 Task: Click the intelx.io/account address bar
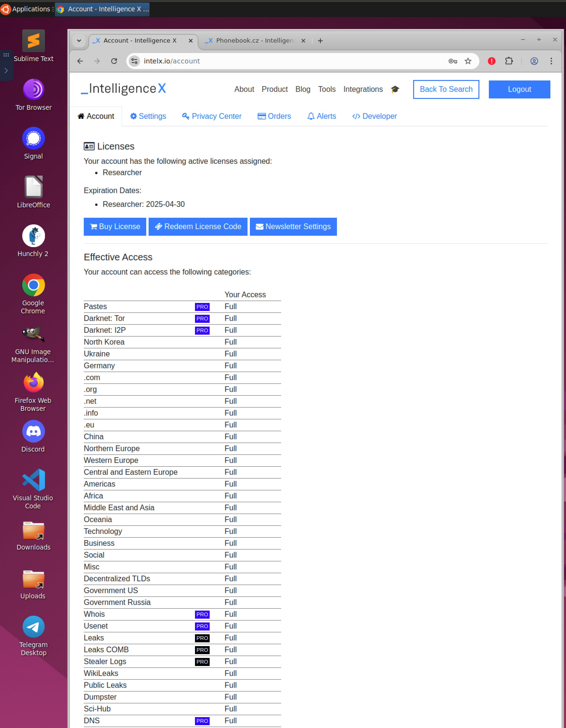point(283,61)
